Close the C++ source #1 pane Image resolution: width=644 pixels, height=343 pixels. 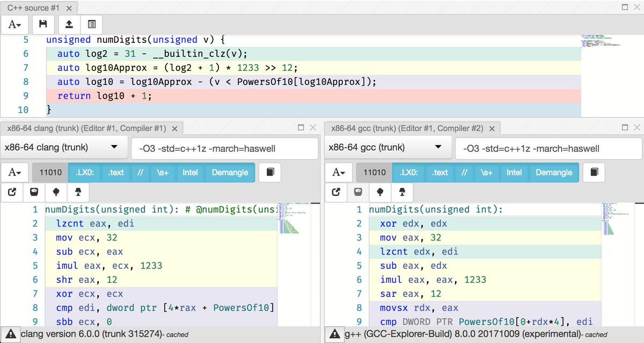[x=636, y=7]
